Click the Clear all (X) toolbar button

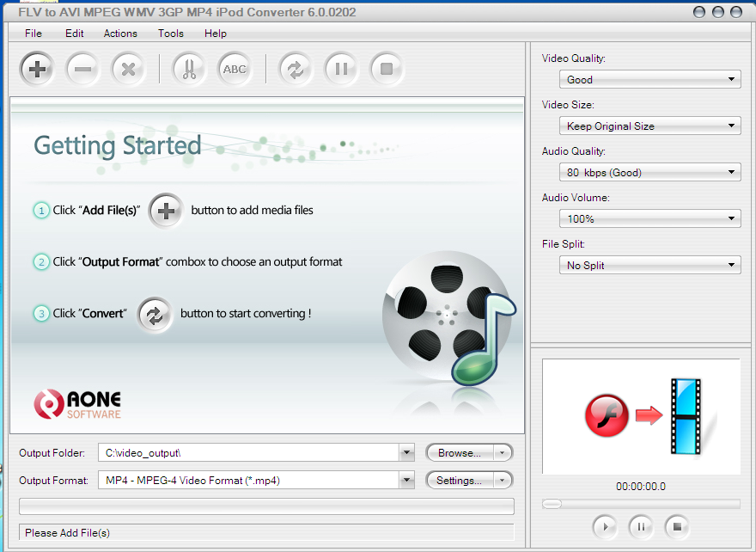click(x=128, y=69)
